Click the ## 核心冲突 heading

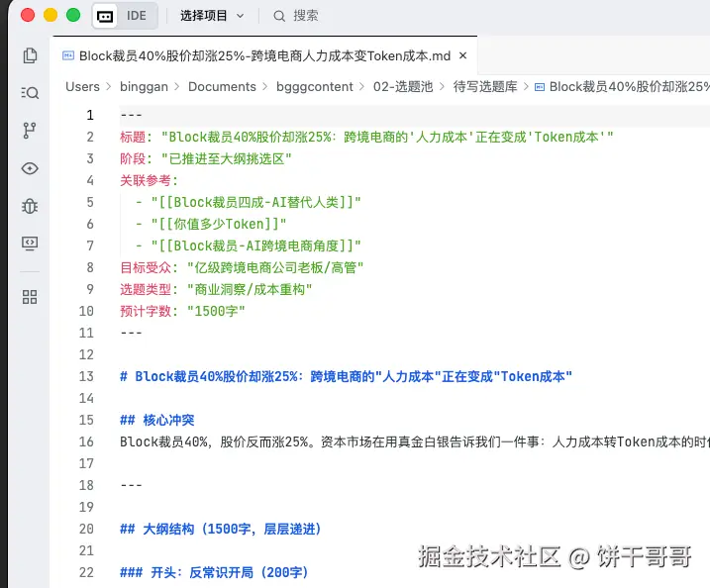coord(157,420)
